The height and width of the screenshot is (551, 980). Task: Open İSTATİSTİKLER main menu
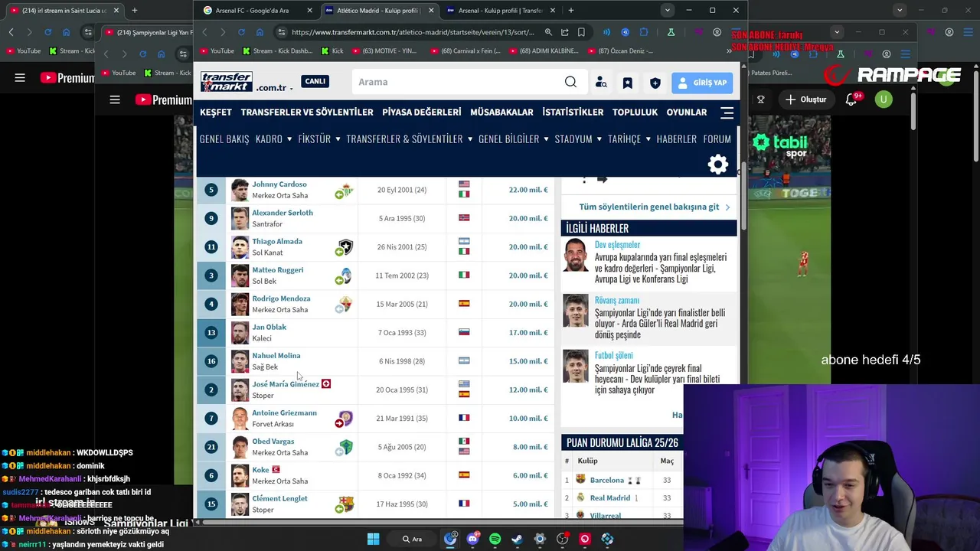coord(573,112)
